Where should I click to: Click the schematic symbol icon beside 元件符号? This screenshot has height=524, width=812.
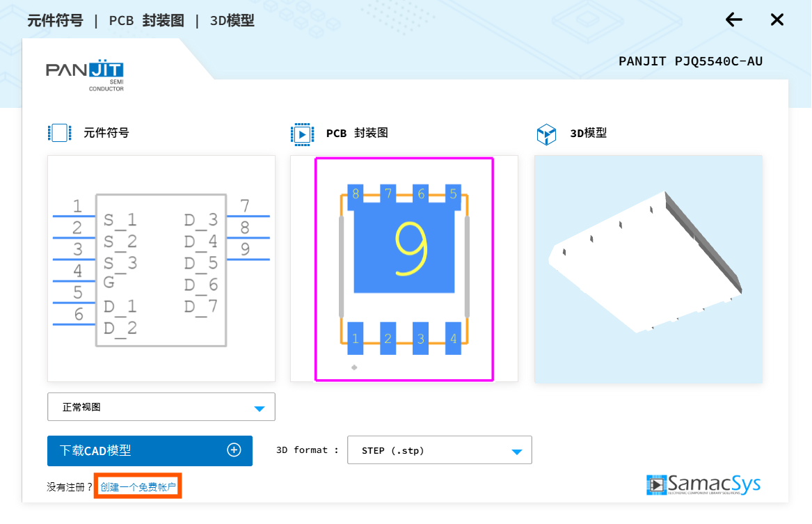tap(60, 133)
